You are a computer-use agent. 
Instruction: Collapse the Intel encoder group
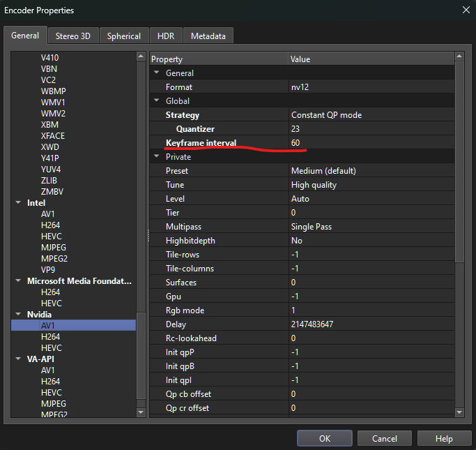(19, 203)
